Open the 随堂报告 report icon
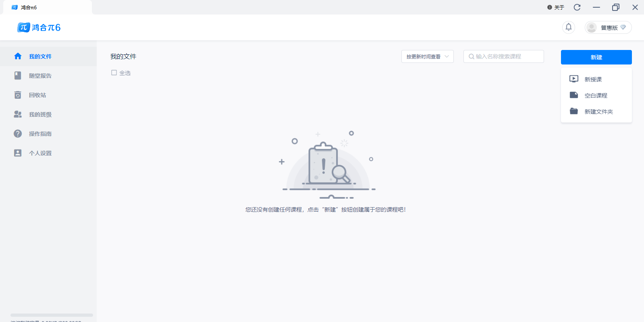644x322 pixels. click(18, 76)
